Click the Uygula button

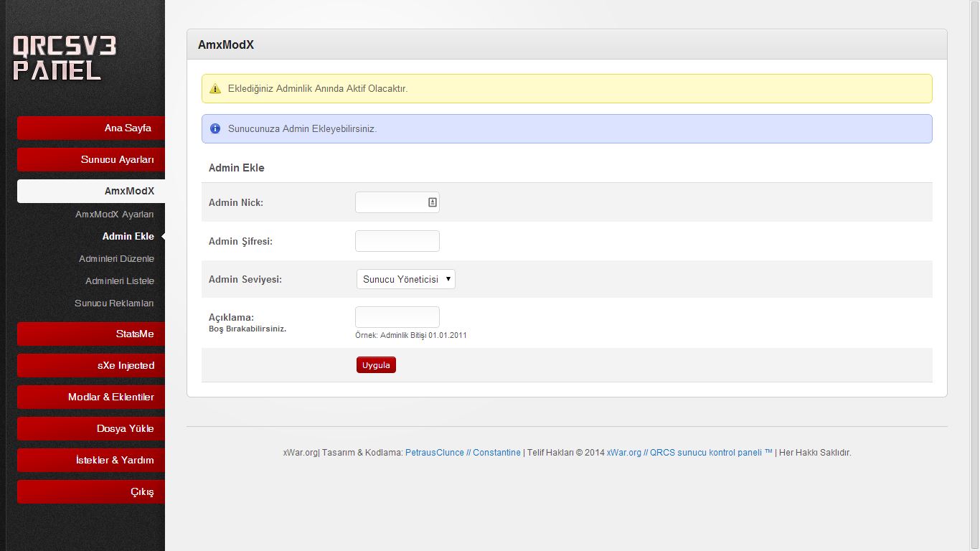click(376, 365)
